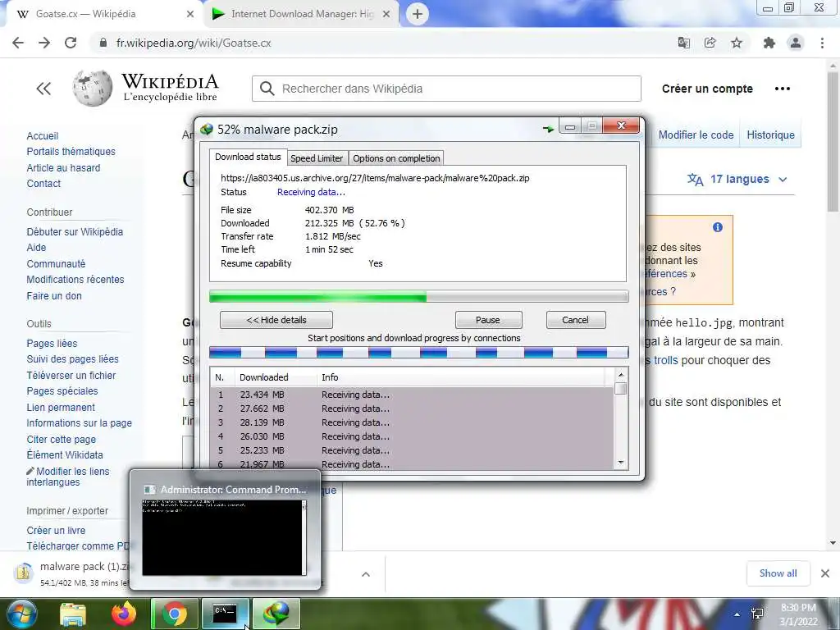Open the Chrome profile avatar
Screen dimensions: 840x630
click(796, 43)
